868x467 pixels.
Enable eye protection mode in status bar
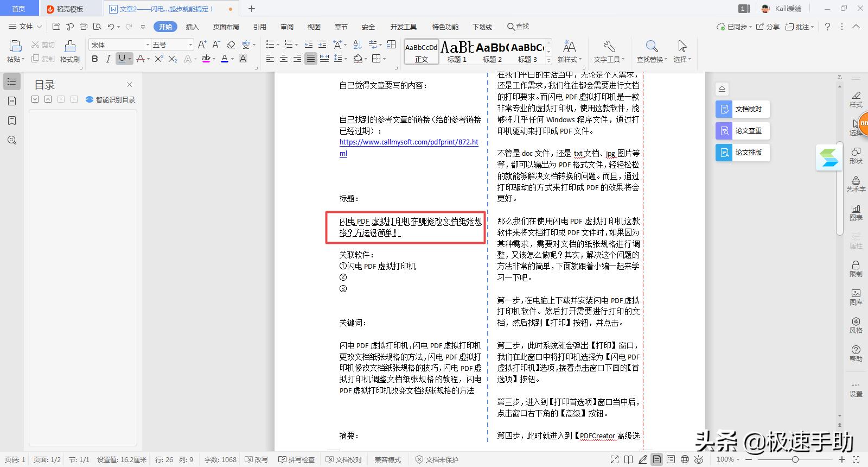tap(699, 459)
